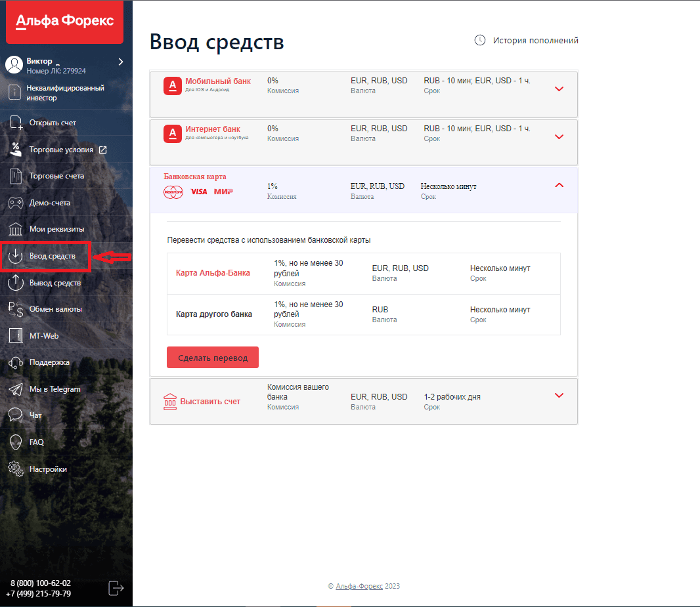The image size is (700, 607).
Task: Click the Telegram paper plane icon
Action: [x=16, y=389]
